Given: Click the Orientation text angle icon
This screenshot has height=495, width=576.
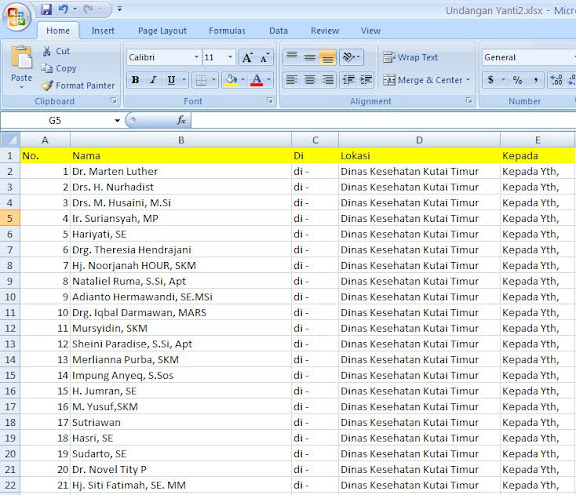Looking at the screenshot, I should (x=348, y=57).
